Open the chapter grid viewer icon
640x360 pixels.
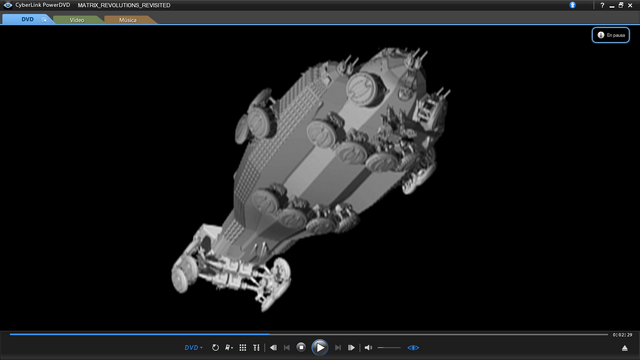(243, 348)
